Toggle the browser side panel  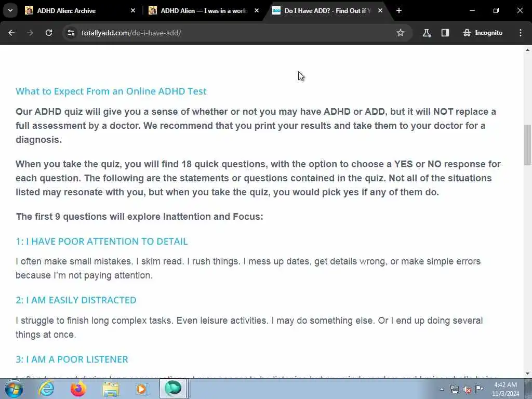tap(445, 33)
